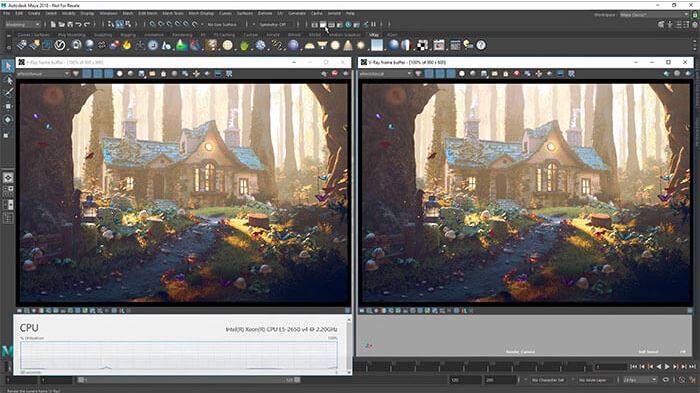This screenshot has height=393, width=700.
Task: Click the playback end field showing 120
Action: click(x=465, y=380)
